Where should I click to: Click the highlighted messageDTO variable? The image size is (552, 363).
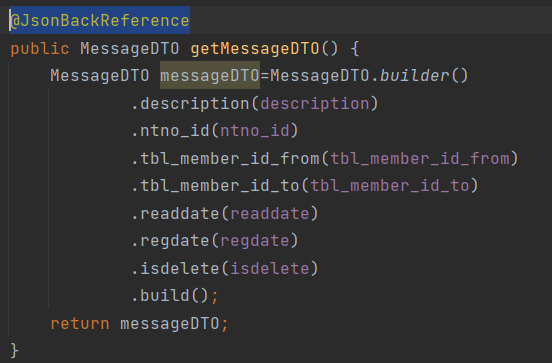[x=210, y=76]
